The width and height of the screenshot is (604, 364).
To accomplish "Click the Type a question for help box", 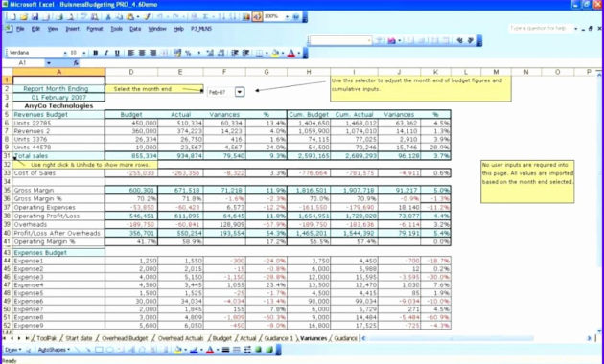I will coord(541,29).
